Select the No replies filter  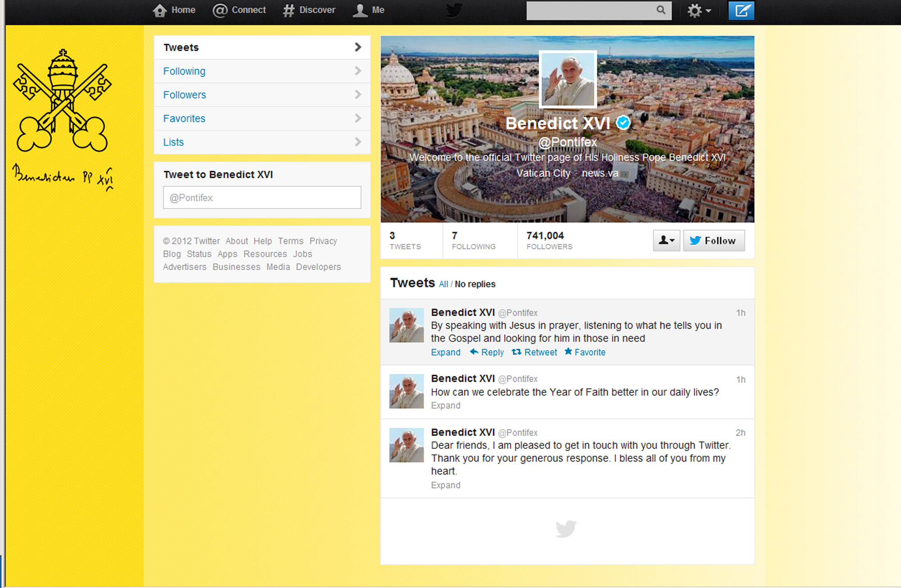point(475,284)
